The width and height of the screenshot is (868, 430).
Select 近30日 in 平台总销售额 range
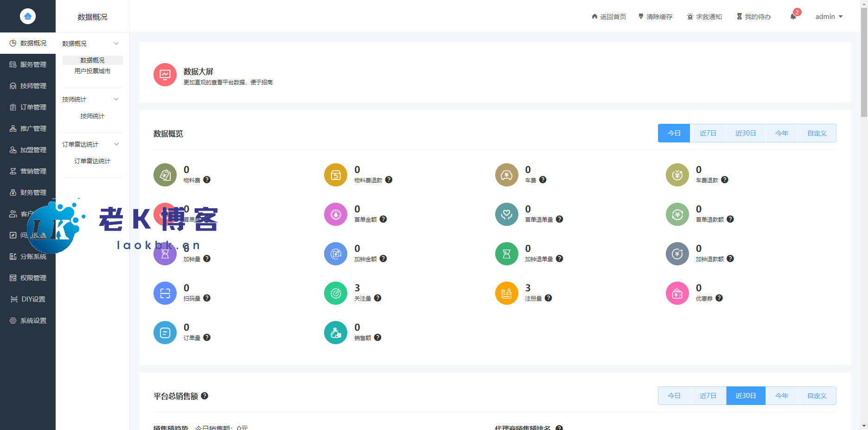pos(746,396)
